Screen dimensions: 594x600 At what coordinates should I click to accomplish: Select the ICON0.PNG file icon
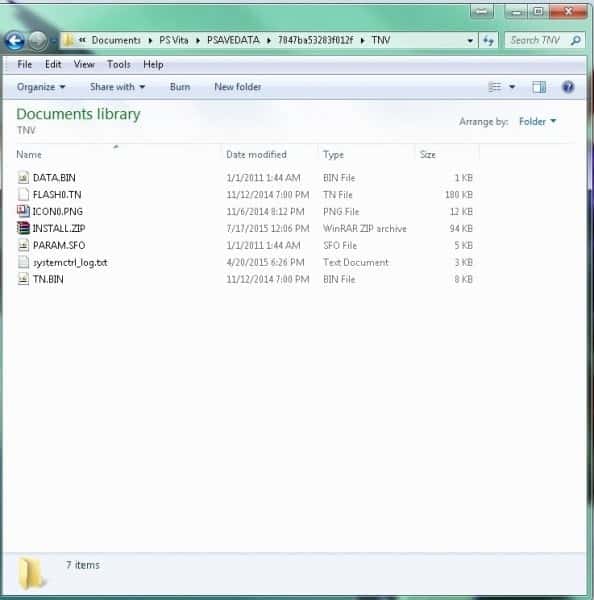[x=23, y=211]
